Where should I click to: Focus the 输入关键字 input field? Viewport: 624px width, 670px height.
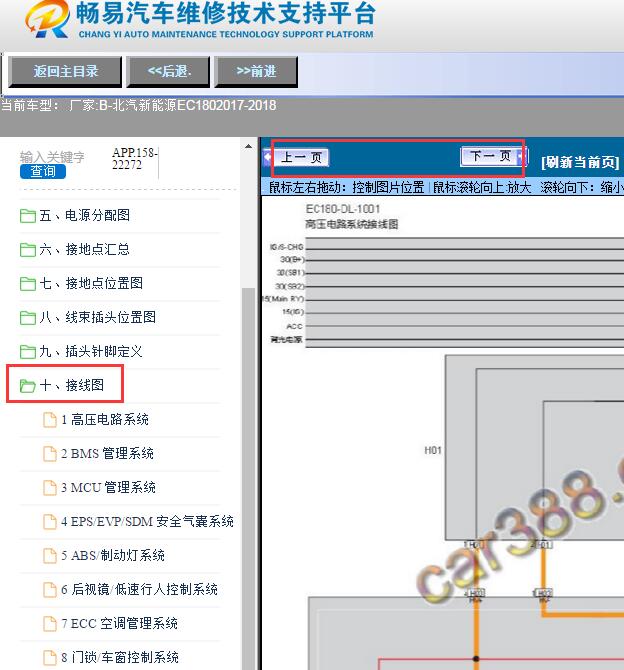tap(52, 157)
